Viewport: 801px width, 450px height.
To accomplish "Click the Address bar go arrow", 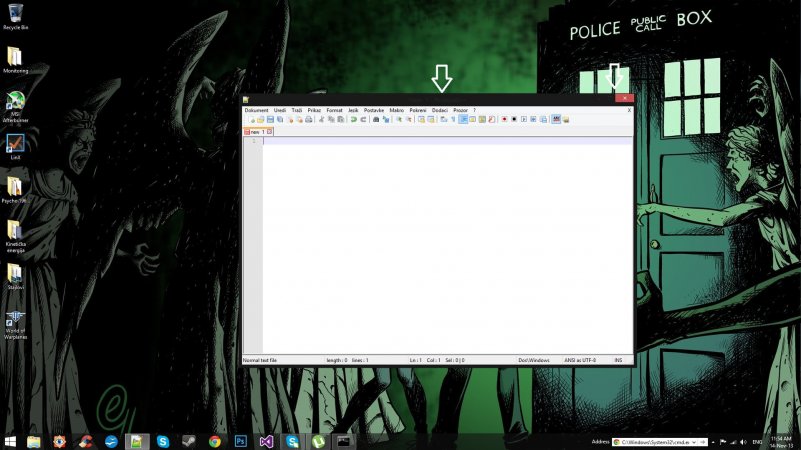I will [x=703, y=442].
